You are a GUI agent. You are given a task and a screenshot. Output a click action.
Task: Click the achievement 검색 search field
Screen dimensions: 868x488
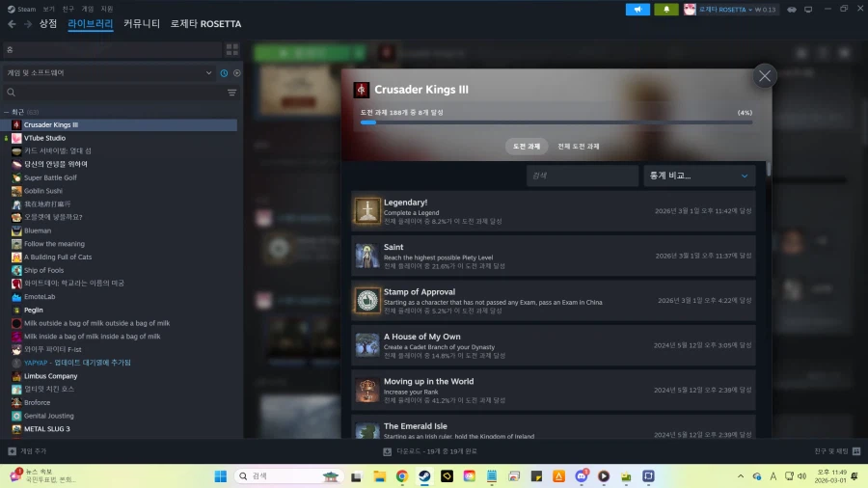click(x=583, y=176)
